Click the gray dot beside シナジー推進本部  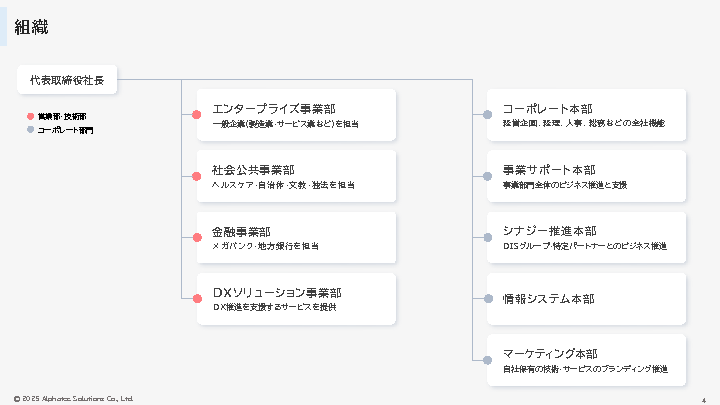[x=487, y=237]
